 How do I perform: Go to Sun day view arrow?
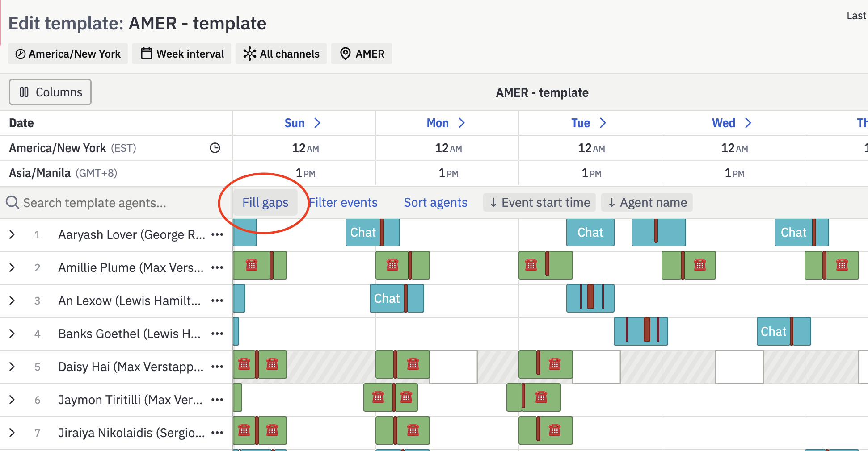pos(317,123)
